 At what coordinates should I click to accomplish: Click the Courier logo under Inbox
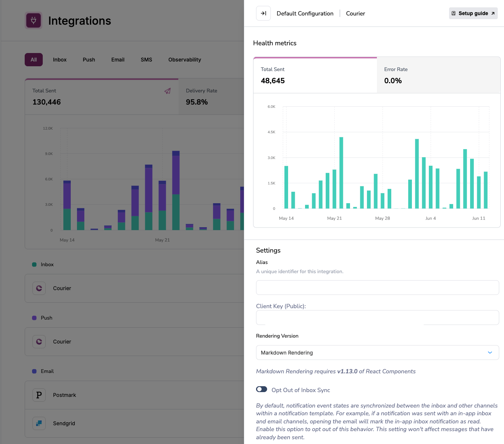point(39,288)
